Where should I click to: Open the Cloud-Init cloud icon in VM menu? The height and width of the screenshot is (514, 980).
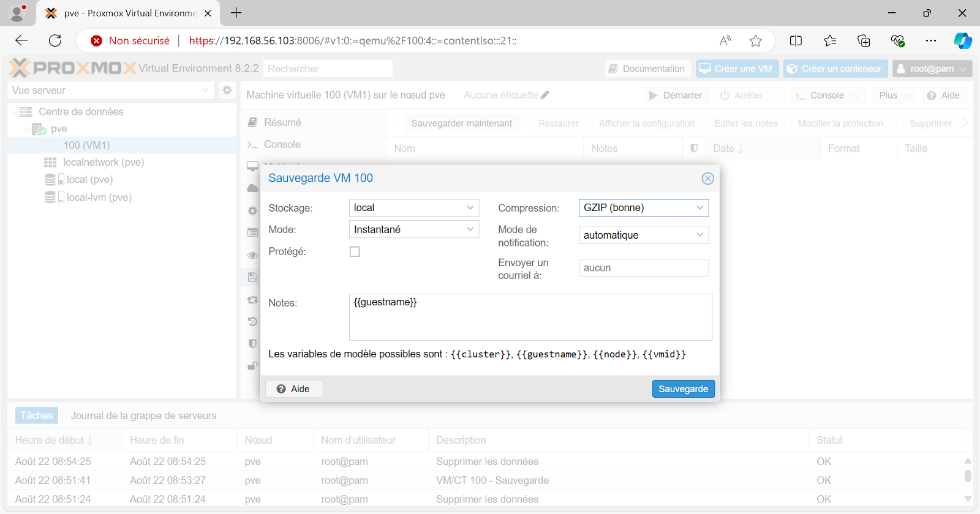click(252, 188)
